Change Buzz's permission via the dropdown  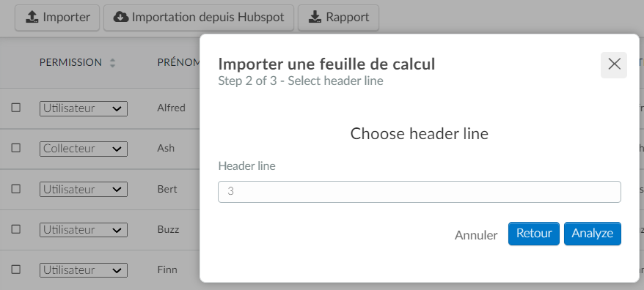point(84,230)
